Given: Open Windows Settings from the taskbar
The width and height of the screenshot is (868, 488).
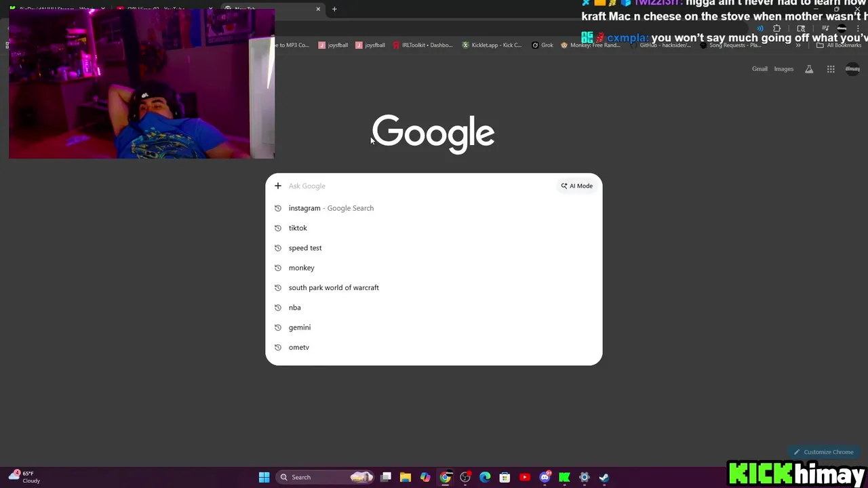Looking at the screenshot, I should pyautogui.click(x=584, y=477).
